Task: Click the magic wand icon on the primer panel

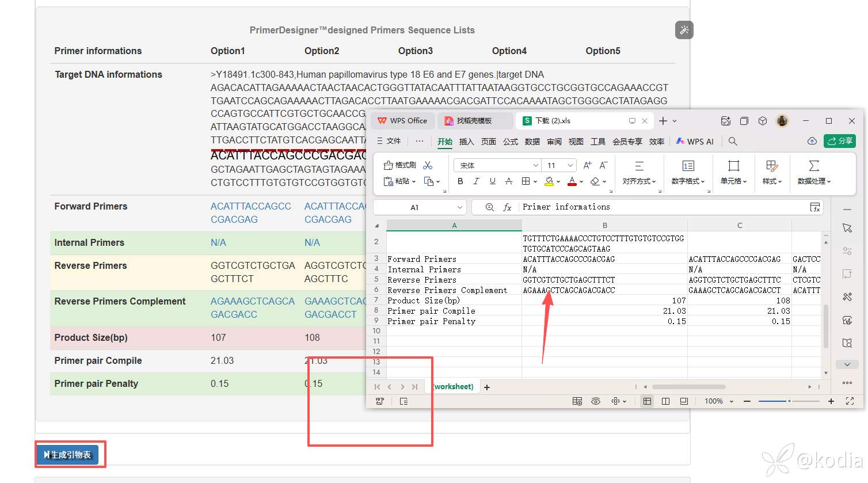Action: (684, 30)
